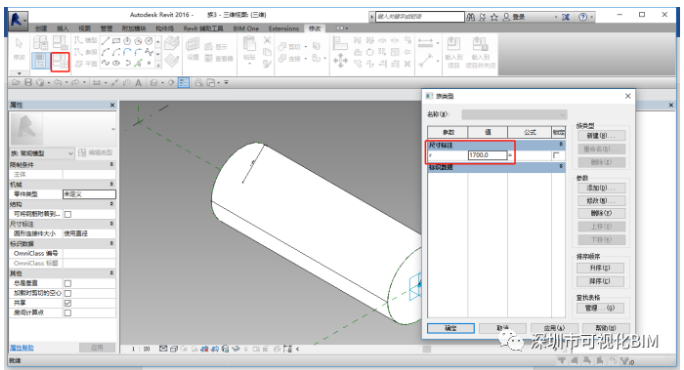Click the 确定 (OK) button in the dialog
The image size is (684, 370).
[451, 328]
